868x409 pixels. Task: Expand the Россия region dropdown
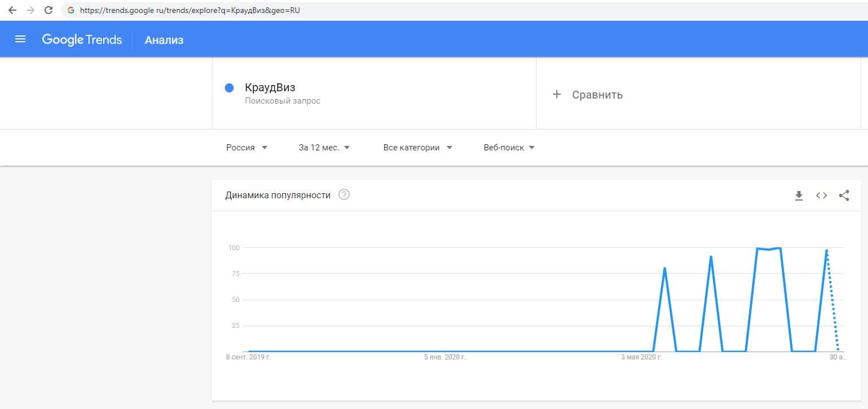[247, 148]
